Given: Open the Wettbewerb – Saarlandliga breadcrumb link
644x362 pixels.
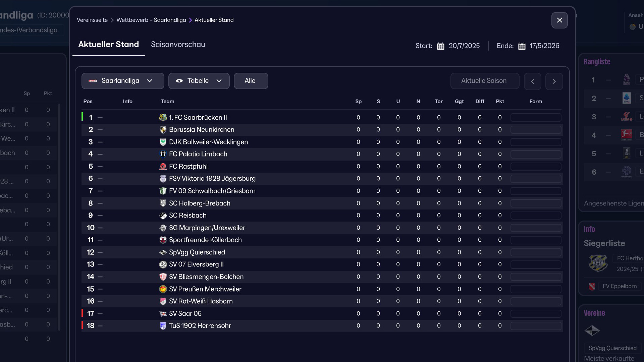Looking at the screenshot, I should [151, 20].
